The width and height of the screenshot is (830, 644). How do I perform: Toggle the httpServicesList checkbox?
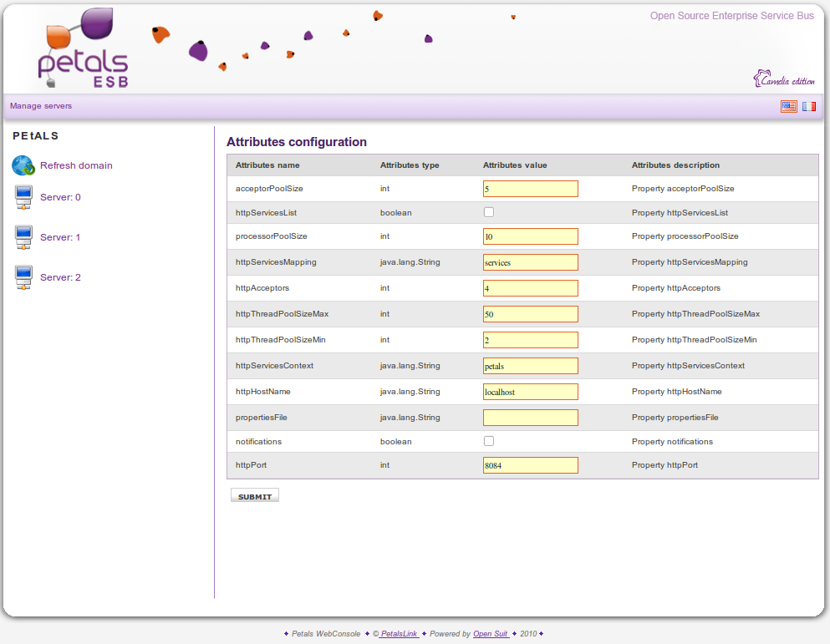(489, 212)
